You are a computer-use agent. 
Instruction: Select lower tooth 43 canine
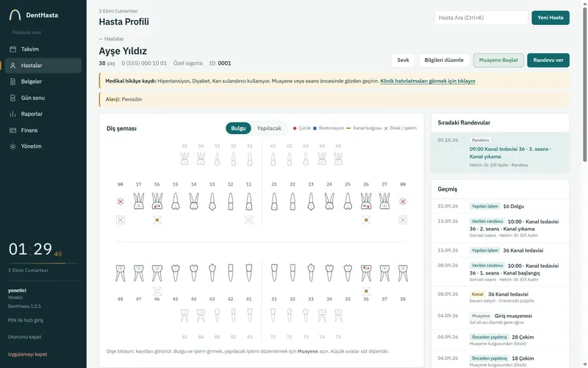point(212,273)
